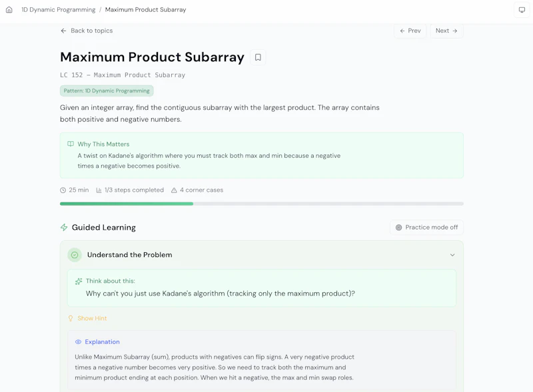
Task: Go back to topics
Action: click(87, 31)
